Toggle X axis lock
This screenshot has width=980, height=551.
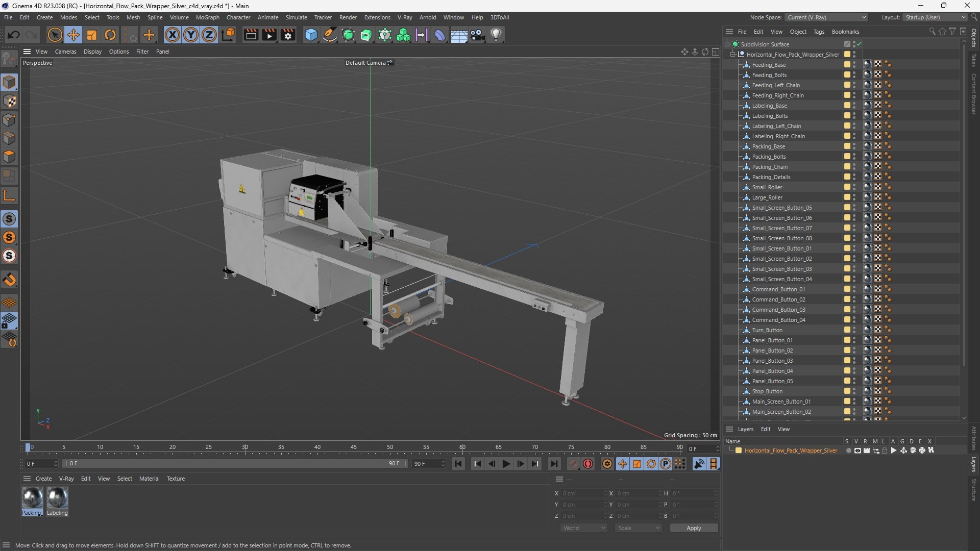[173, 35]
